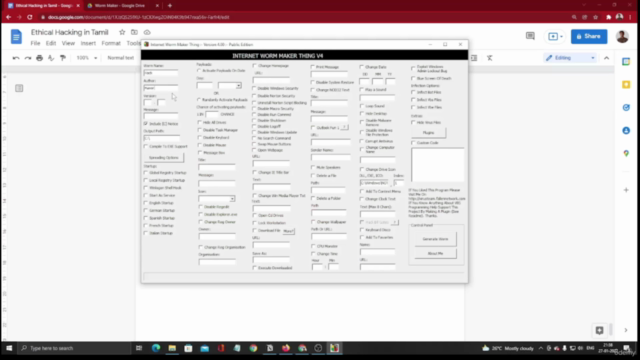Click the Spreading Options button
The image size is (640, 360).
(x=164, y=158)
